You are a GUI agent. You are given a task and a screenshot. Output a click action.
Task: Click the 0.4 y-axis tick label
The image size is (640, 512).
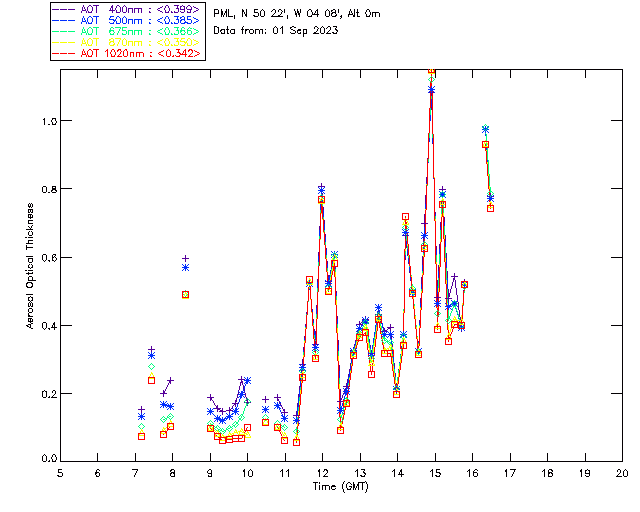click(x=49, y=326)
